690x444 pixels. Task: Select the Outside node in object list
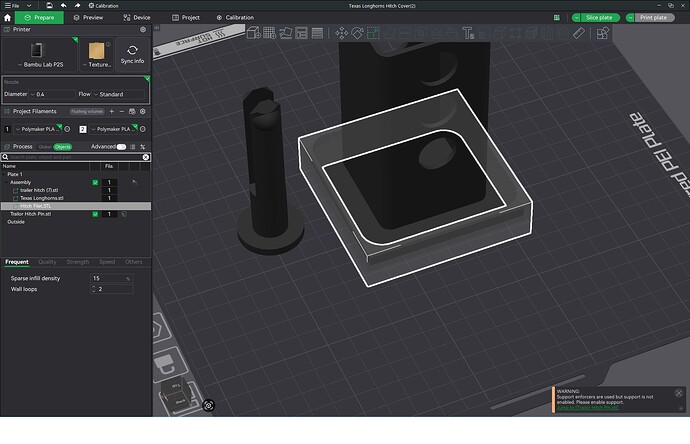point(16,222)
